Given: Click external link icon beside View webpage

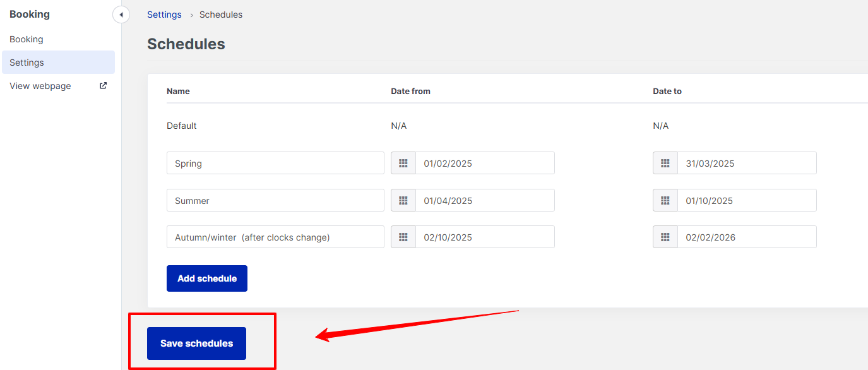Looking at the screenshot, I should 104,86.
